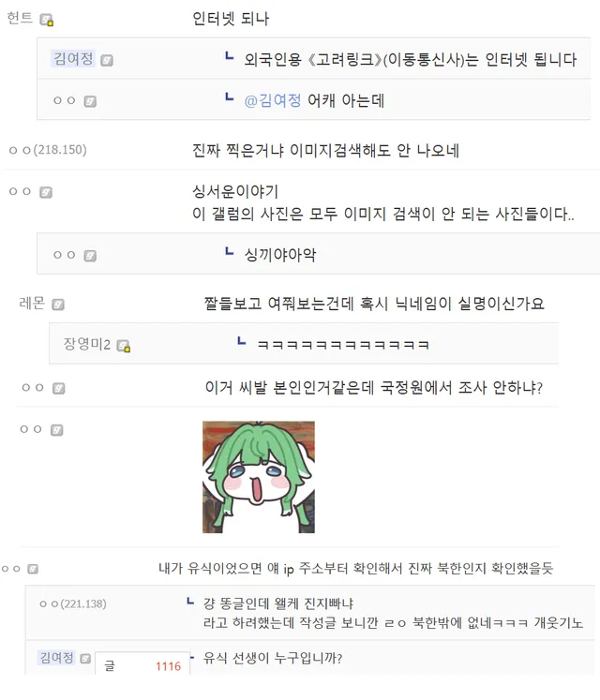Click the icon beside ㅇㅇ on 어캐 아는데 reply

point(90,101)
